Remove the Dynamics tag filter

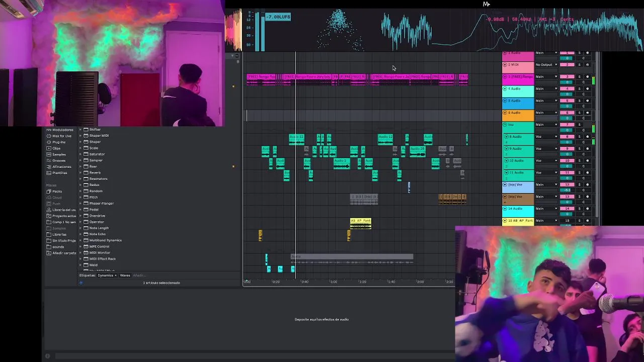115,275
